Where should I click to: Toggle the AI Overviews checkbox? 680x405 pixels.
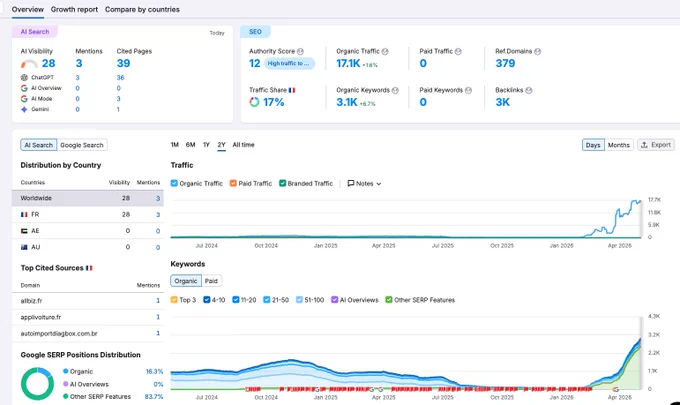335,300
